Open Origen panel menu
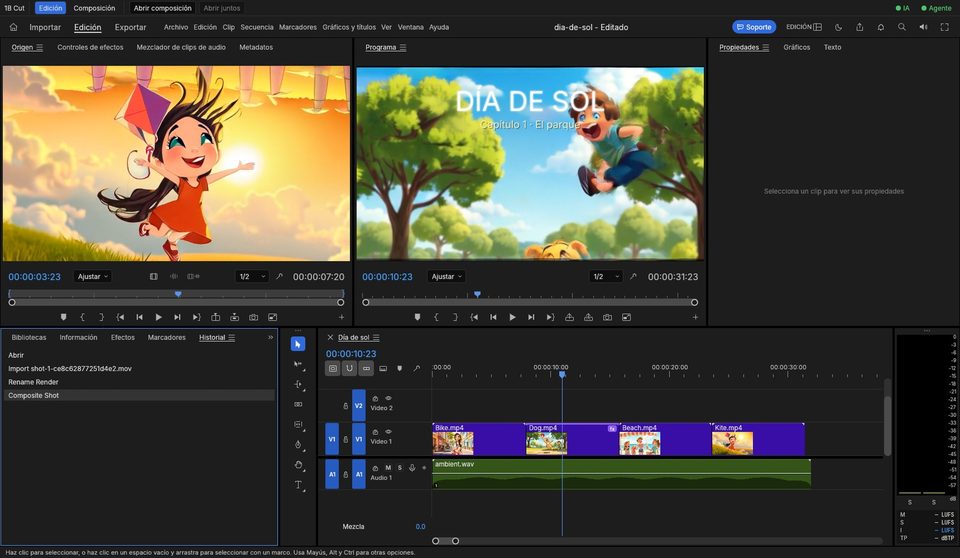960x558 pixels. [40, 47]
